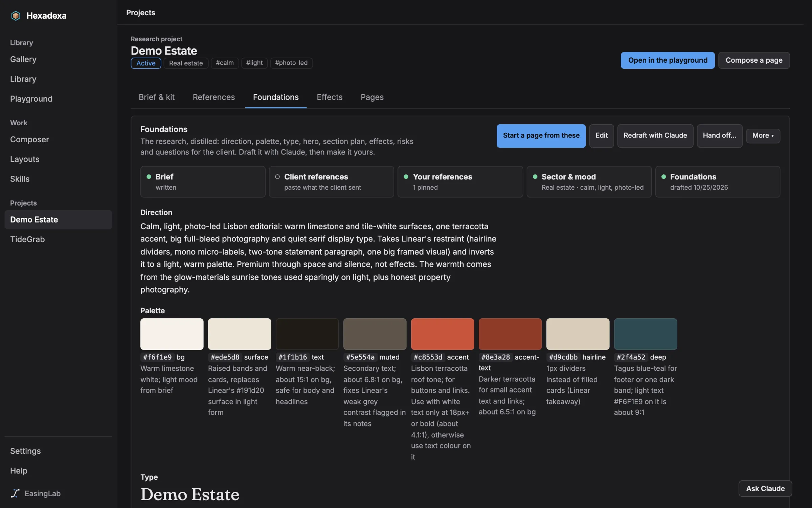The height and width of the screenshot is (508, 812).
Task: Click the Hand off... button
Action: click(719, 135)
